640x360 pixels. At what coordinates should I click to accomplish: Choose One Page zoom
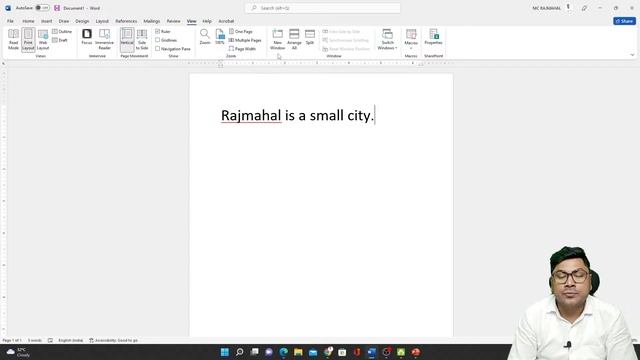(x=241, y=31)
